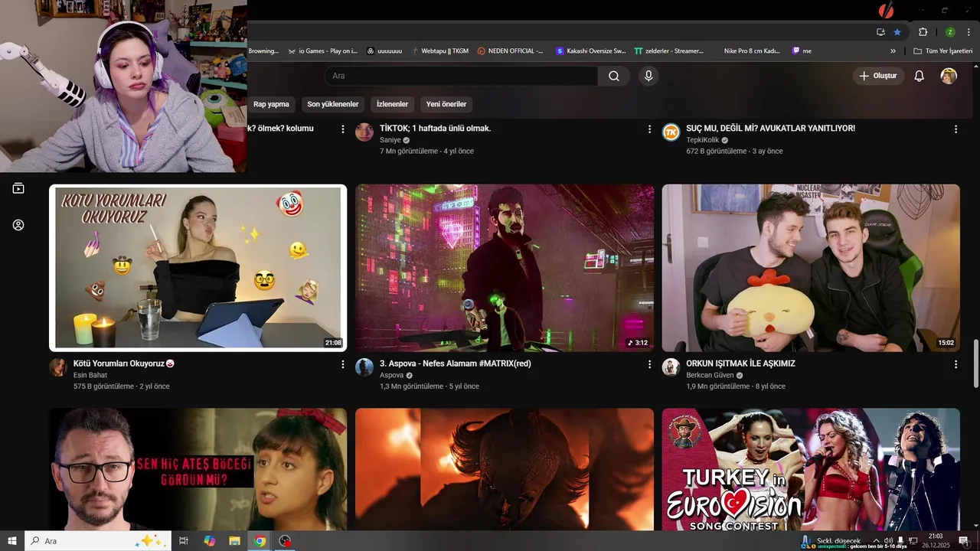Open the zelderler - Streamer bookmark
The image size is (980, 551).
coord(669,51)
